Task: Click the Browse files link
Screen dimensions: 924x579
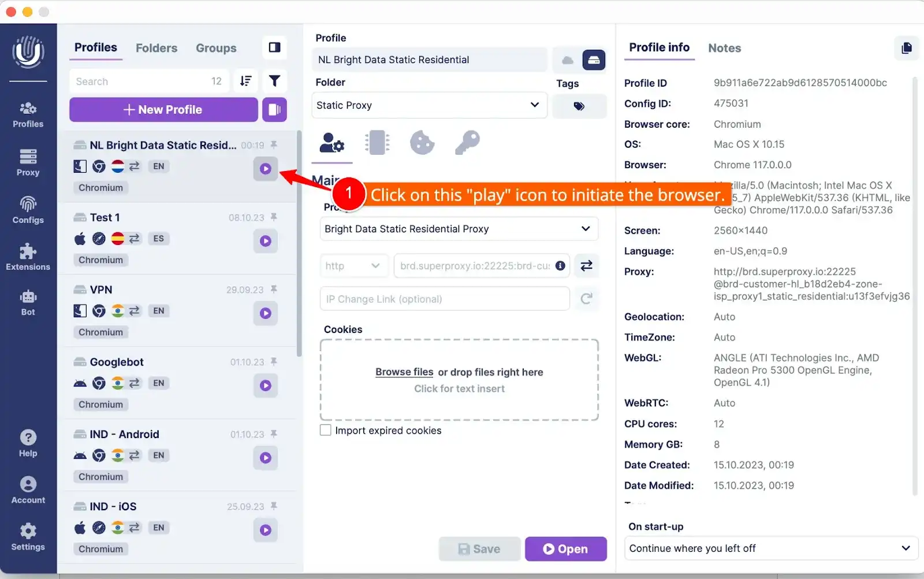Action: (x=404, y=372)
